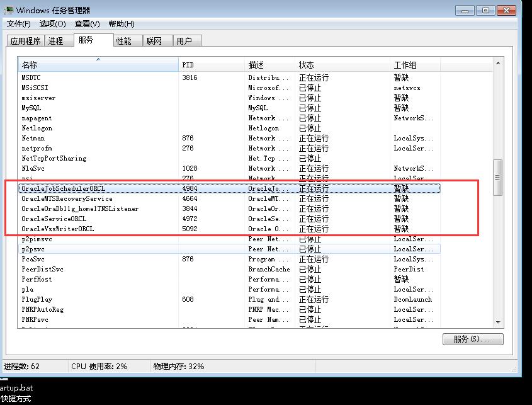Click the DcomLaunch group cell
The width and height of the screenshot is (532, 405).
[412, 299]
